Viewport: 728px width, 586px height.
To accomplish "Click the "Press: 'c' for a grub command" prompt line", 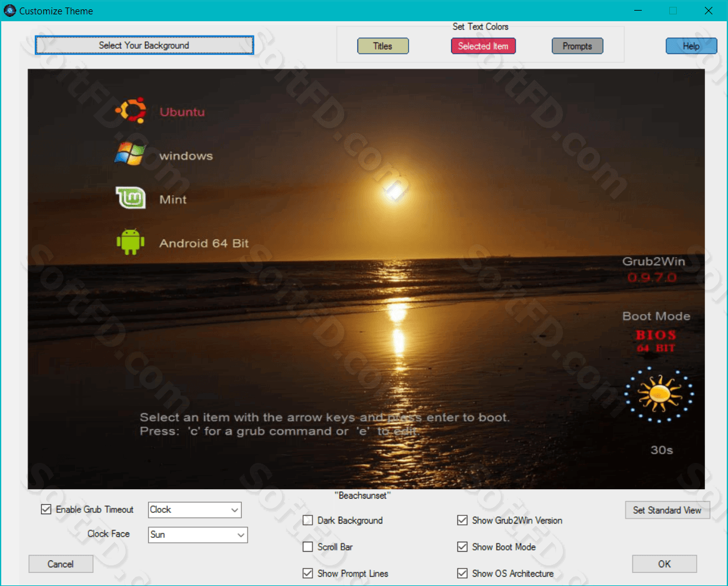I will (x=279, y=431).
